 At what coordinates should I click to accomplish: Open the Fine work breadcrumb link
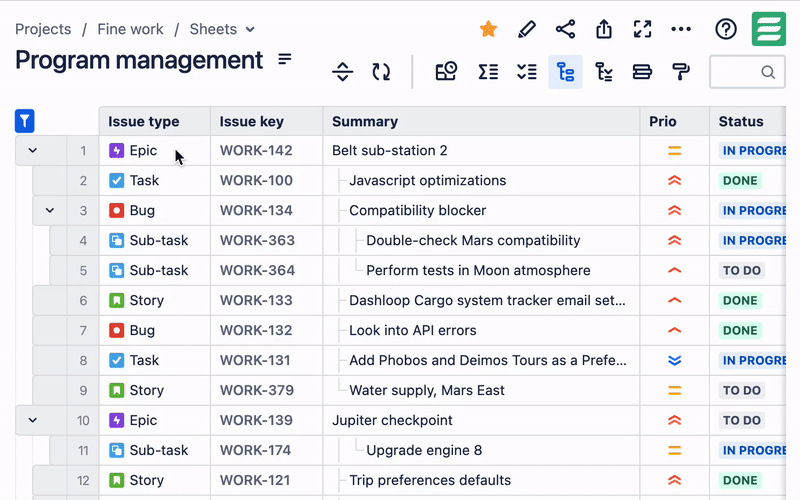click(130, 29)
